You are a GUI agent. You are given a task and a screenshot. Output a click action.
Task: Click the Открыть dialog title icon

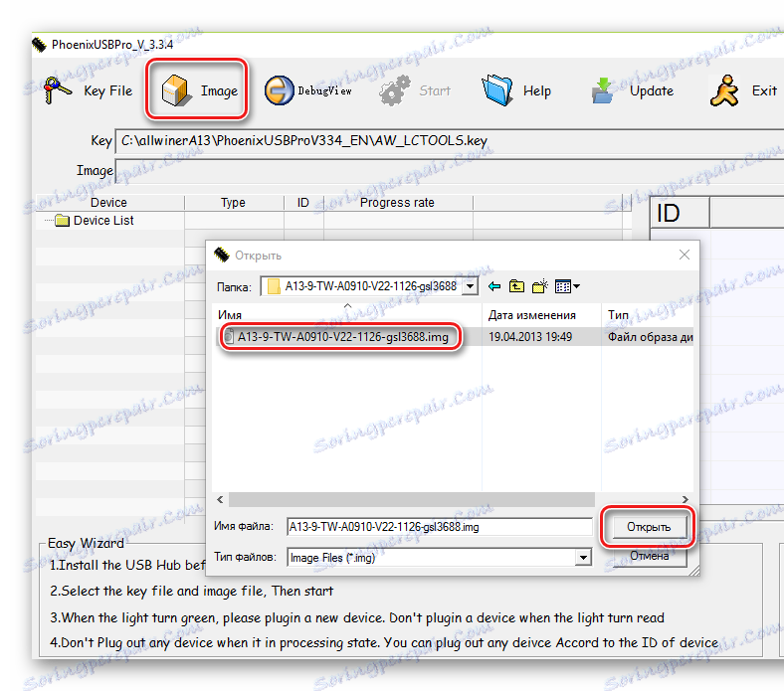tap(222, 255)
